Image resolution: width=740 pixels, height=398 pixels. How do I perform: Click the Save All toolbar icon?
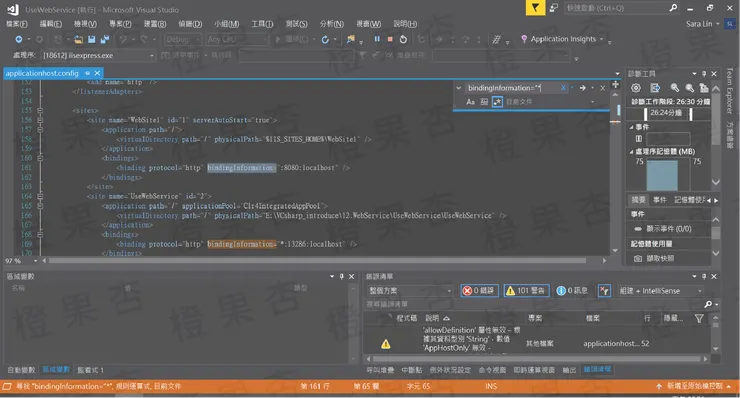click(x=105, y=40)
